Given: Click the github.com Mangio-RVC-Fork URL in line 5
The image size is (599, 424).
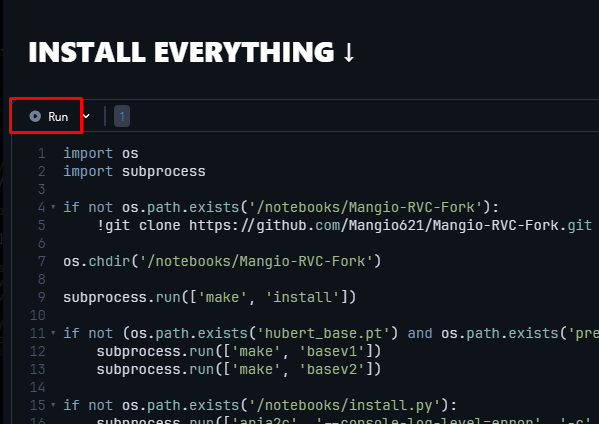Looking at the screenshot, I should [x=390, y=225].
